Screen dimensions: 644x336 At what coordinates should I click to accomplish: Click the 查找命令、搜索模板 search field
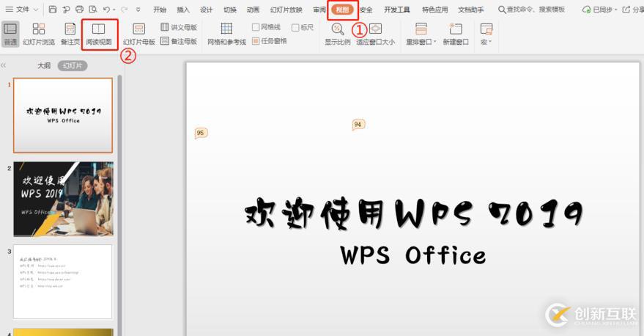536,9
